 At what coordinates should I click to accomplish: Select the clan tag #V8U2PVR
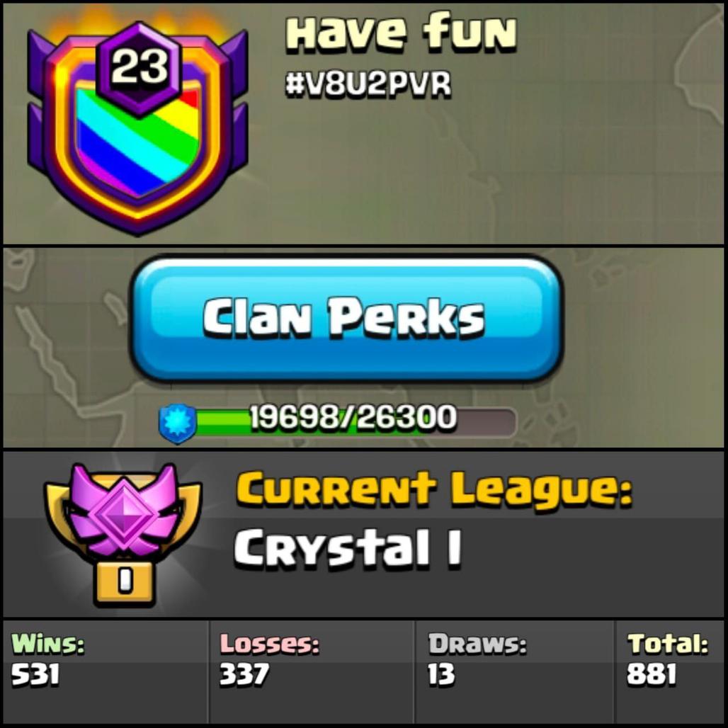point(368,85)
